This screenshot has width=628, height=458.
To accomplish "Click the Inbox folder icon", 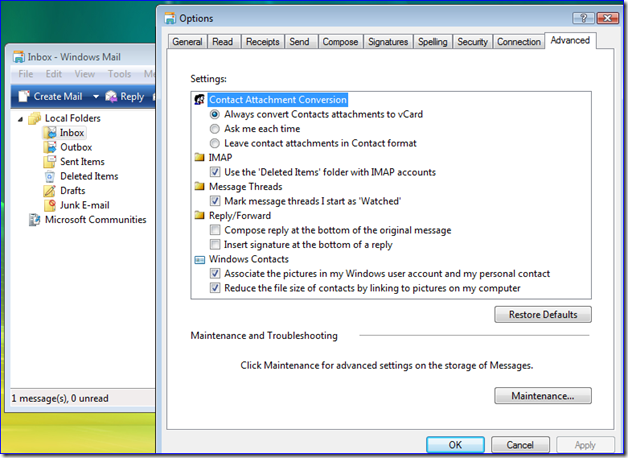I will (x=50, y=133).
